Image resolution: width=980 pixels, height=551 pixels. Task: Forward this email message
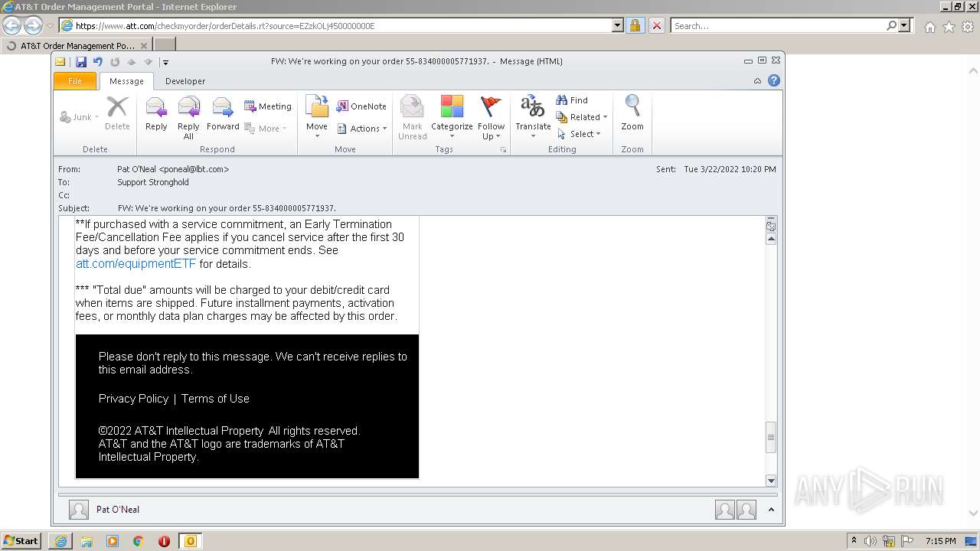point(223,116)
